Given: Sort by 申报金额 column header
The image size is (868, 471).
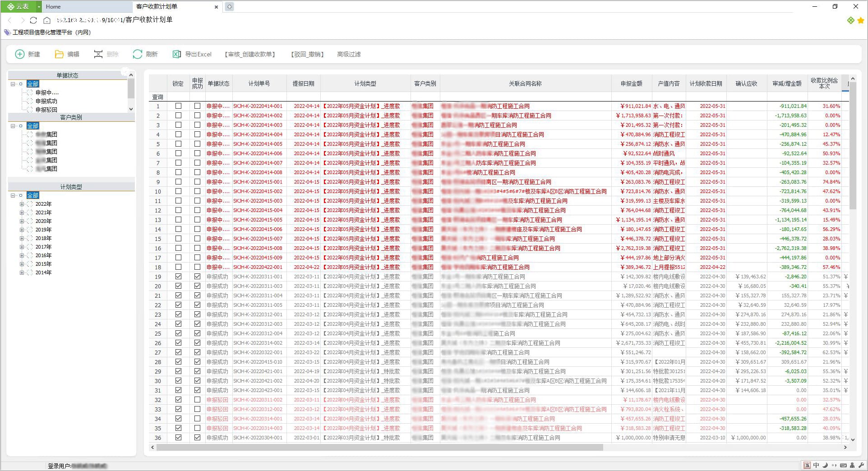Looking at the screenshot, I should [x=631, y=83].
